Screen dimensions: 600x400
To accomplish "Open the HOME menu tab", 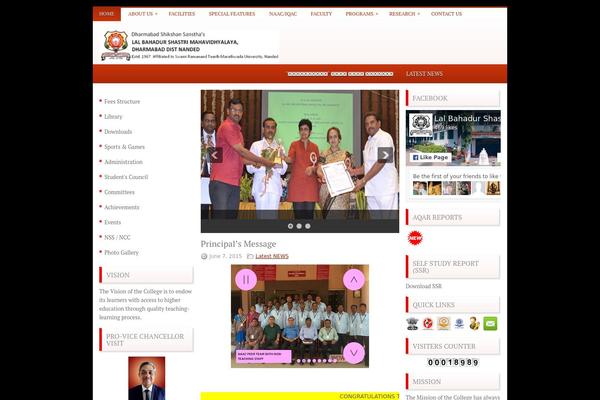I will [106, 14].
